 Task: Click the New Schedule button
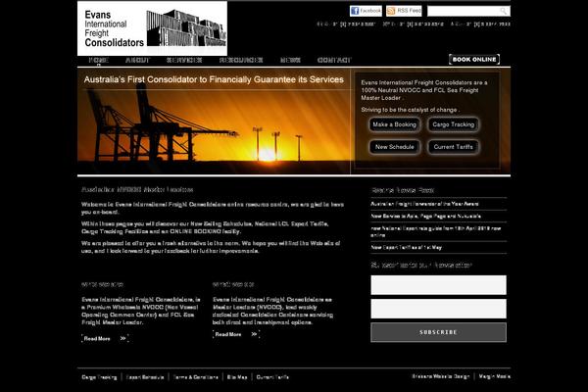[x=395, y=147]
